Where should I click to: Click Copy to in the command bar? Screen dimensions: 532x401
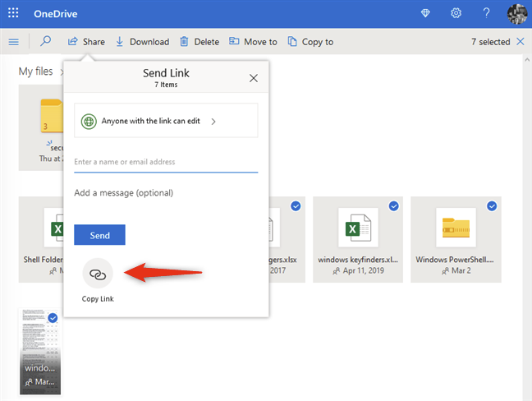pos(310,42)
